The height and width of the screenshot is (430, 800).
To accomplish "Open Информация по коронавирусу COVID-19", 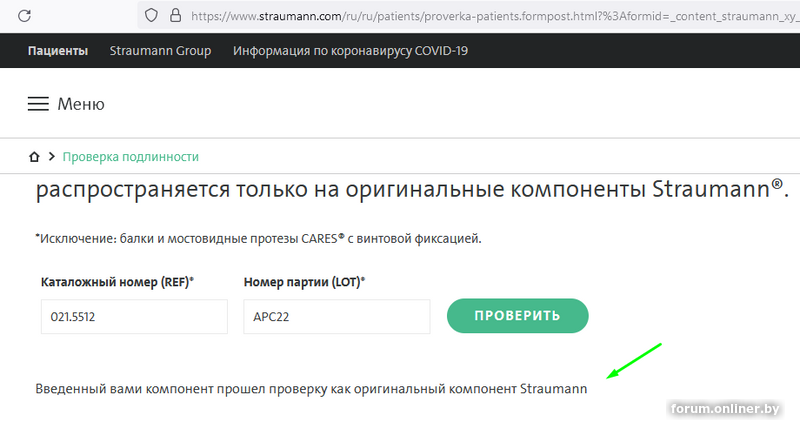I will (350, 51).
